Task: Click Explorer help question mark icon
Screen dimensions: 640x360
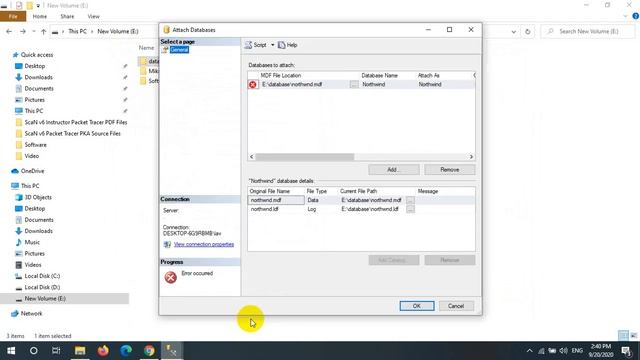Action: pyautogui.click(x=636, y=16)
